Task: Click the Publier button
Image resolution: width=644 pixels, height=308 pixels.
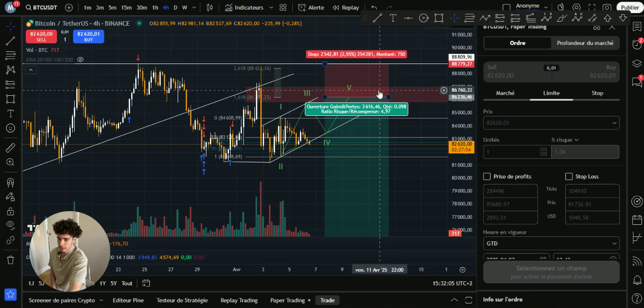Action: 630,8
